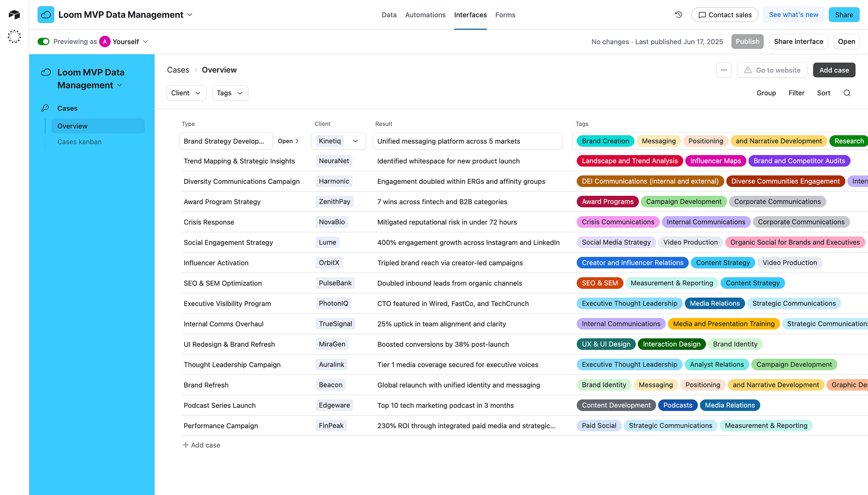This screenshot has width=868, height=495.
Task: Switch to the Automations tab
Action: 425,15
